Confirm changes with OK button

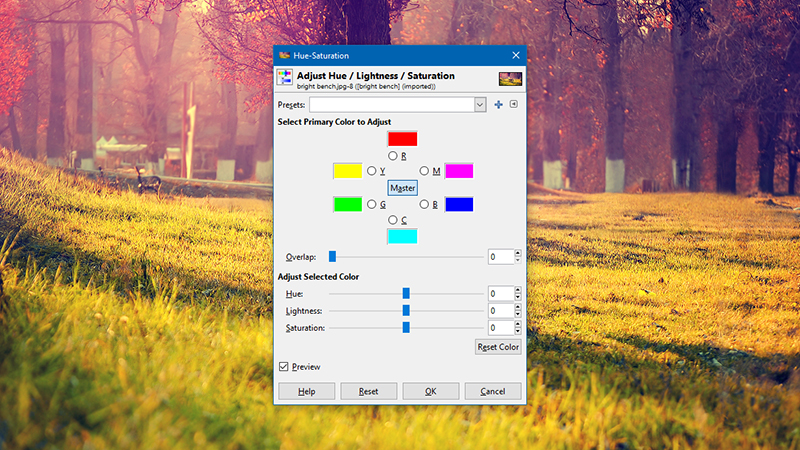click(431, 391)
